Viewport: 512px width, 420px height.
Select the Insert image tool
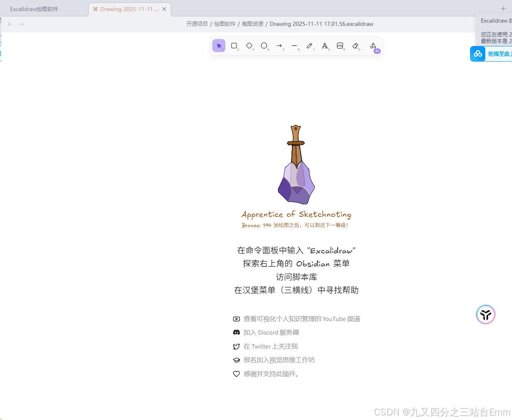(x=340, y=46)
